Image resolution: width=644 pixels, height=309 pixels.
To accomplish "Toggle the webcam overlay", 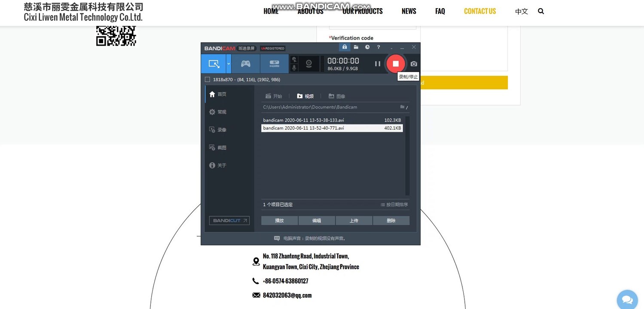I will pos(308,64).
